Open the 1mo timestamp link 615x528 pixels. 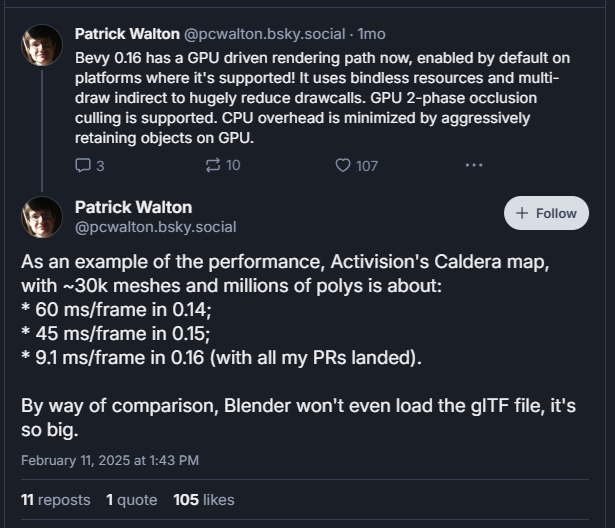pyautogui.click(x=372, y=33)
